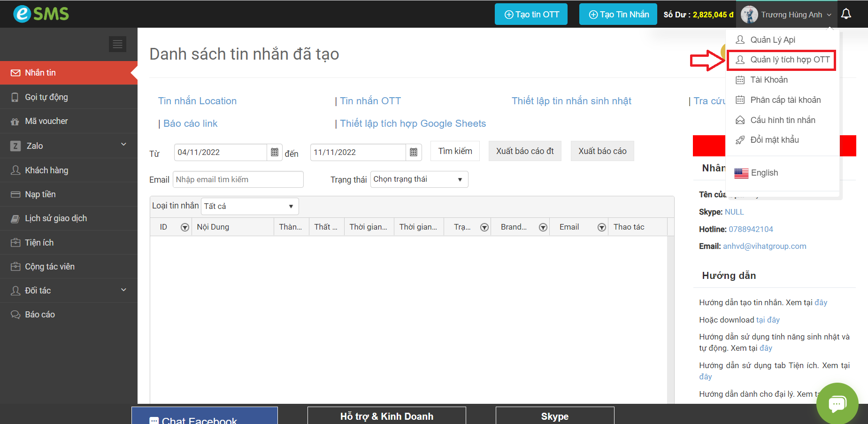The width and height of the screenshot is (868, 424).
Task: Click the Brand column filter icon
Action: click(543, 227)
